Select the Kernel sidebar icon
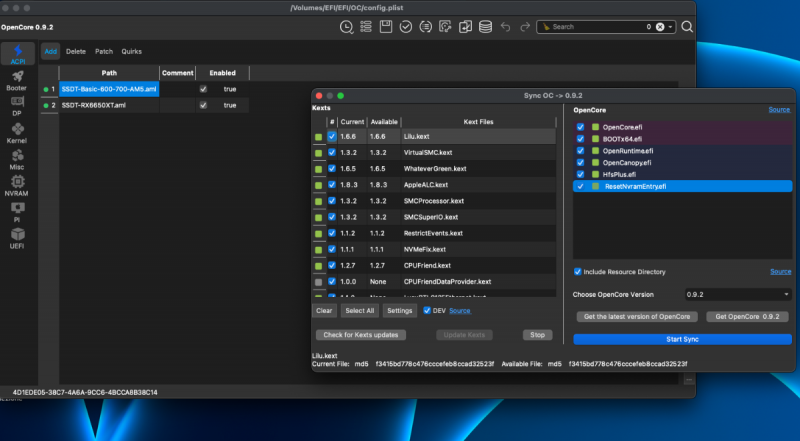 click(16, 129)
